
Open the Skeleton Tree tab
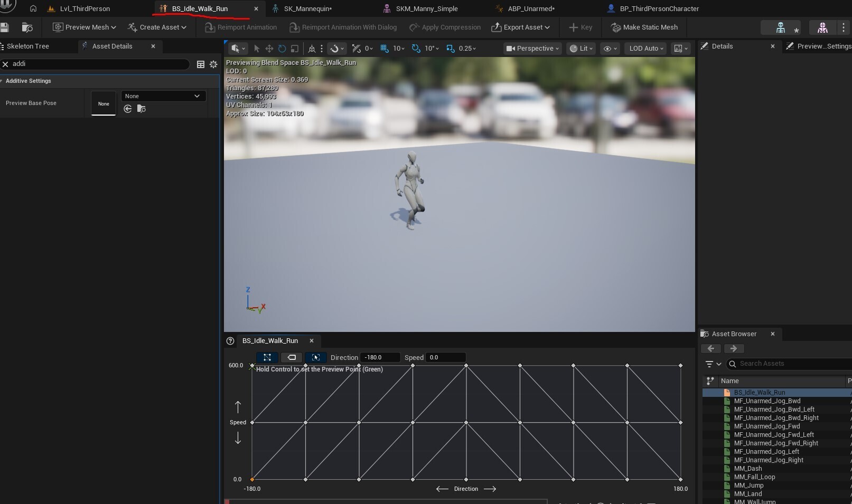(x=28, y=46)
